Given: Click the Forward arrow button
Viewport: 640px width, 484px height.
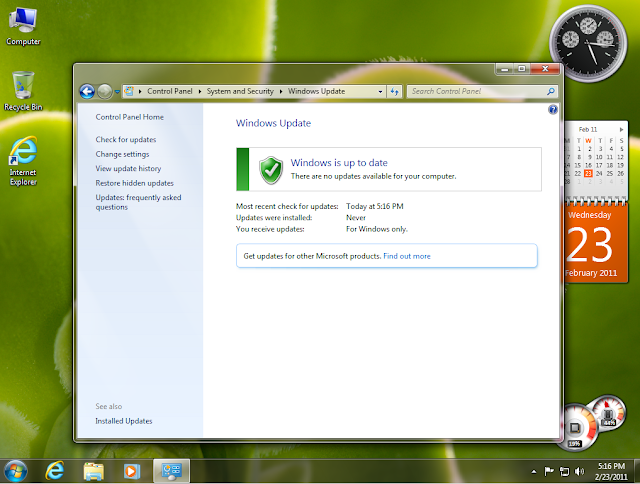Looking at the screenshot, I should [105, 91].
